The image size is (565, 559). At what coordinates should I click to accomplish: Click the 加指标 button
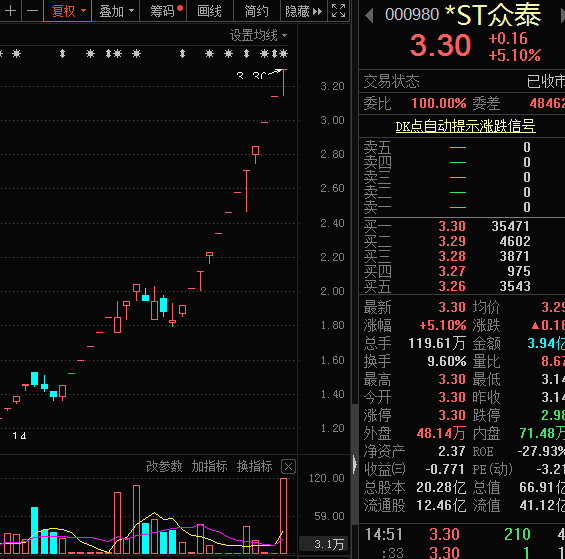click(209, 466)
